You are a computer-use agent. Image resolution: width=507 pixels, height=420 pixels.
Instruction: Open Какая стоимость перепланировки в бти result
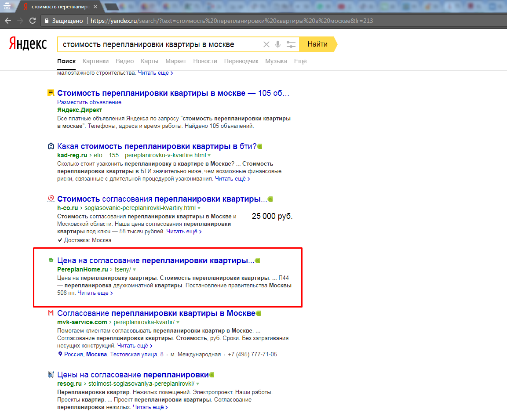click(x=157, y=146)
